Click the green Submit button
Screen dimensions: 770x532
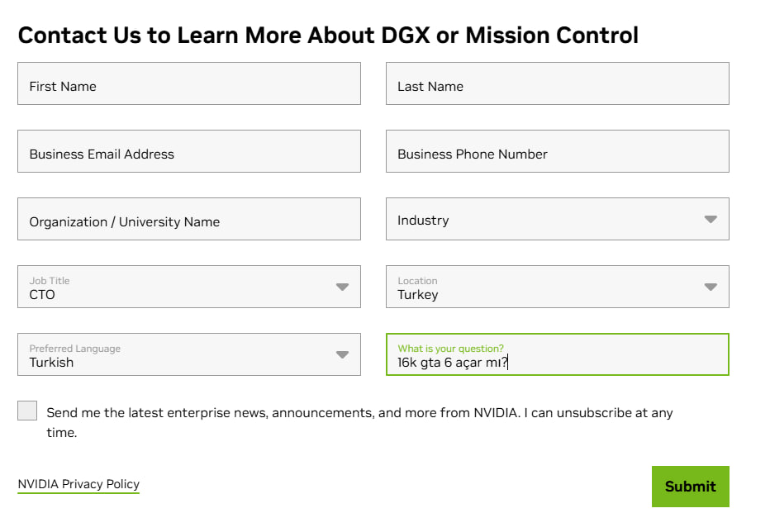691,487
